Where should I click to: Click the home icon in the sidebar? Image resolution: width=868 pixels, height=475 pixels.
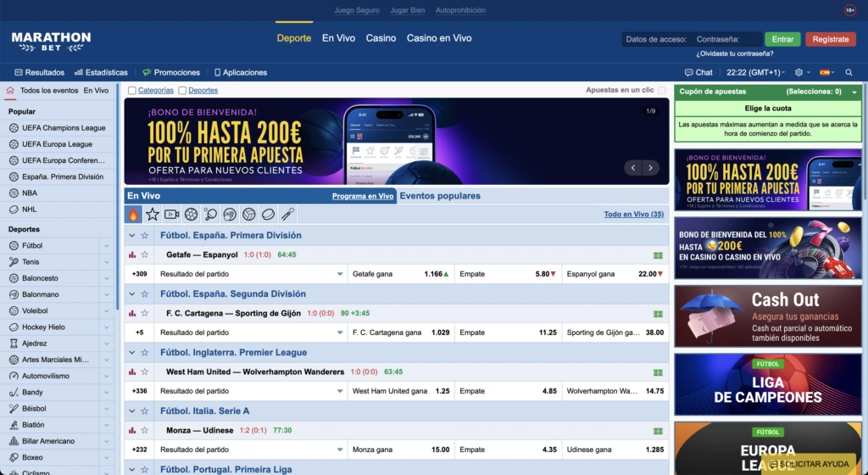10,90
